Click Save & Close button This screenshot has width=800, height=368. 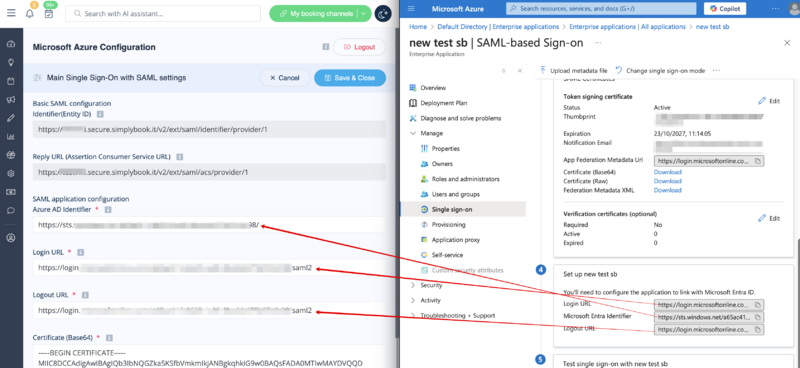[x=349, y=78]
